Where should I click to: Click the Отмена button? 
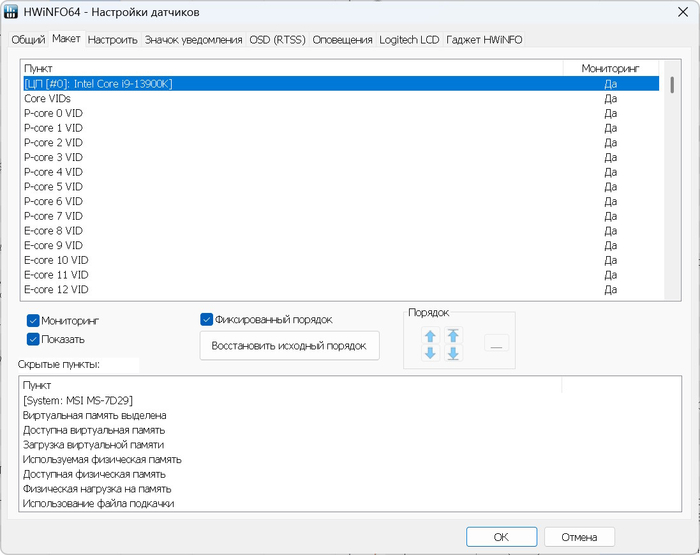[x=579, y=537]
